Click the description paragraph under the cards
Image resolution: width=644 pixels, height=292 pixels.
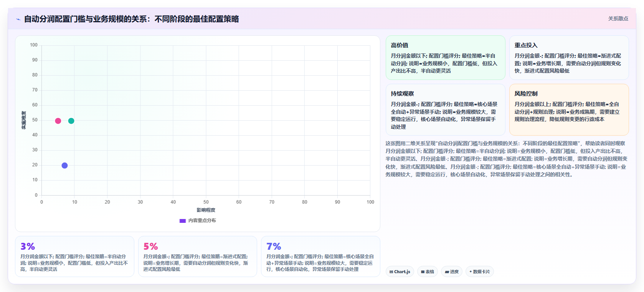pyautogui.click(x=507, y=159)
